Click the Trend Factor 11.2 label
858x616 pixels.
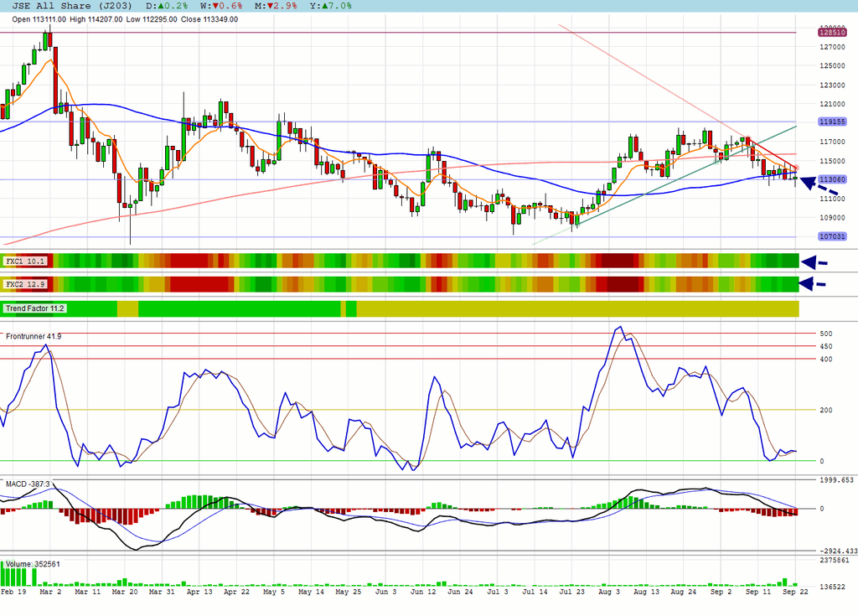click(x=34, y=308)
